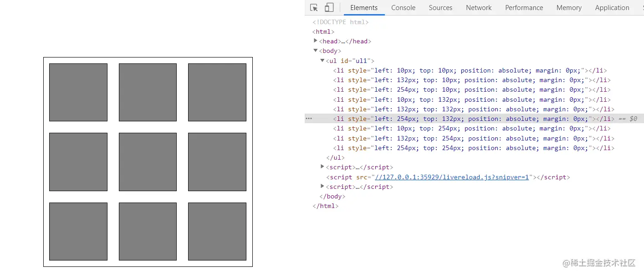Click the bottom-right gray square in page
644x276 pixels.
point(217,231)
